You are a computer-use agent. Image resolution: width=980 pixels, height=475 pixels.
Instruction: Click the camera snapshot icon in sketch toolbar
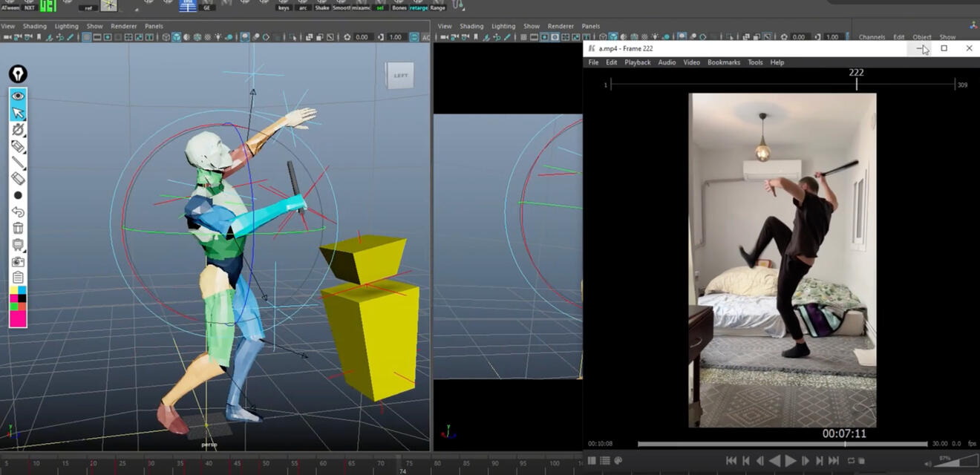tap(18, 261)
